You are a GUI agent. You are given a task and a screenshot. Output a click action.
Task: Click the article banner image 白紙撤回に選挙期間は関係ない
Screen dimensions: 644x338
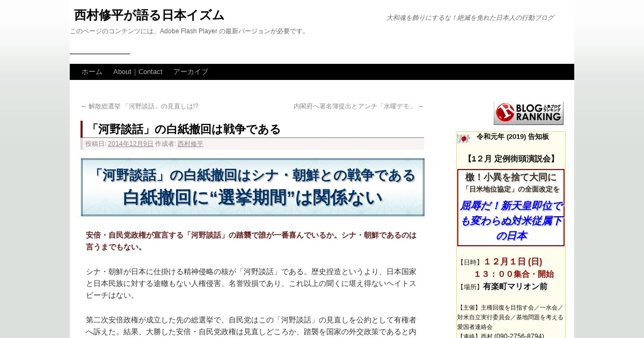(x=252, y=187)
